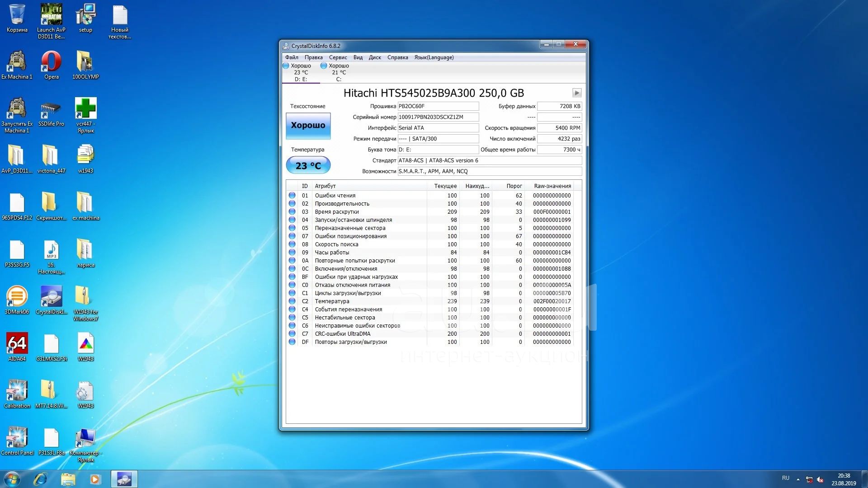Launch the AIDA64 shortcut
This screenshot has height=488, width=868.
pos(17,347)
